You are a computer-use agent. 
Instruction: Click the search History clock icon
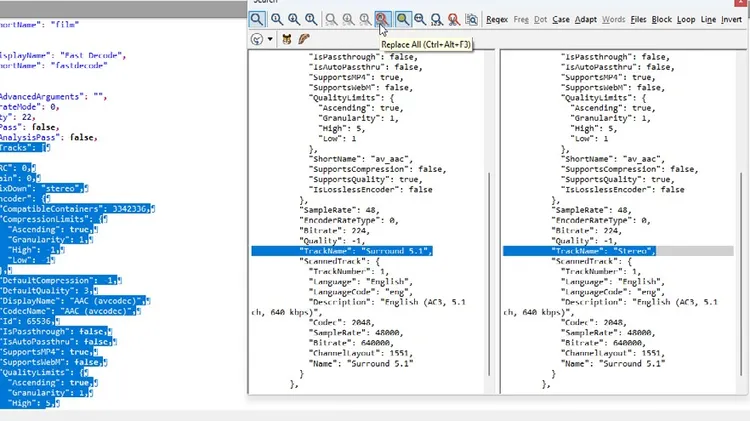pos(257,39)
